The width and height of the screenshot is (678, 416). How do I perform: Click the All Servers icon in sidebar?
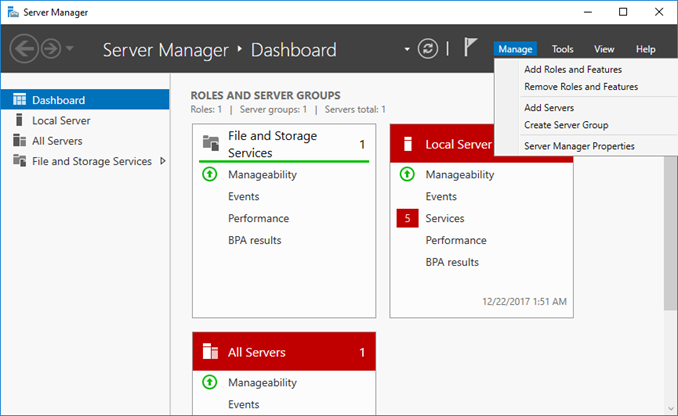click(x=19, y=140)
